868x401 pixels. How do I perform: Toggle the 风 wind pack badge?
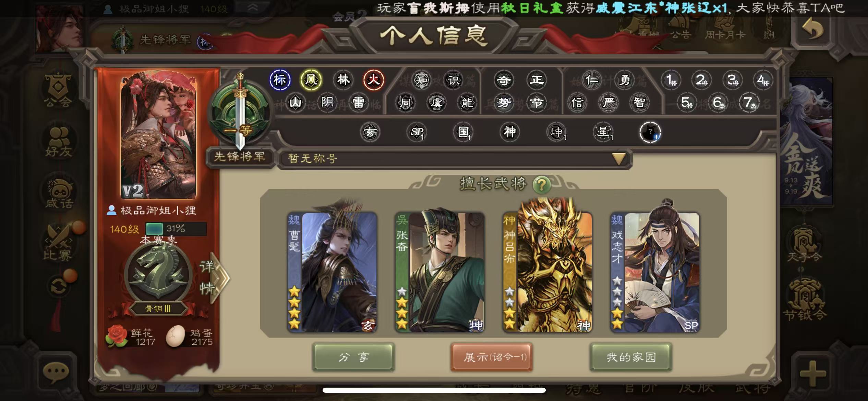click(311, 80)
